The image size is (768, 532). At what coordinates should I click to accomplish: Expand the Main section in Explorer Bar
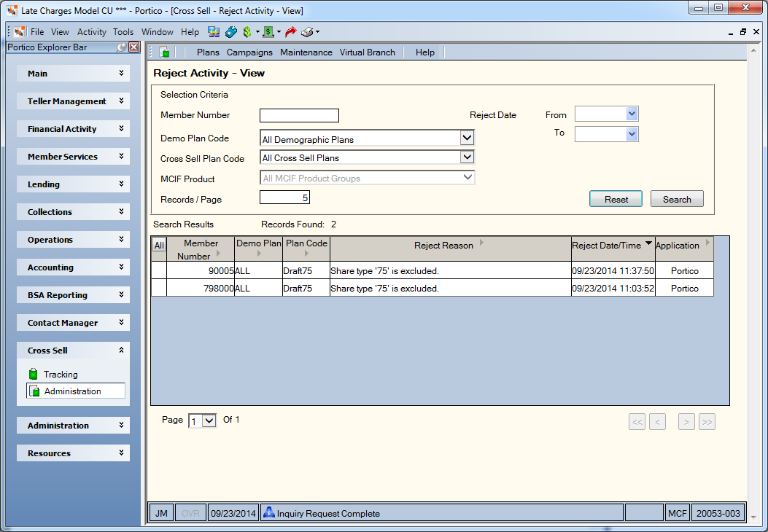pyautogui.click(x=73, y=74)
